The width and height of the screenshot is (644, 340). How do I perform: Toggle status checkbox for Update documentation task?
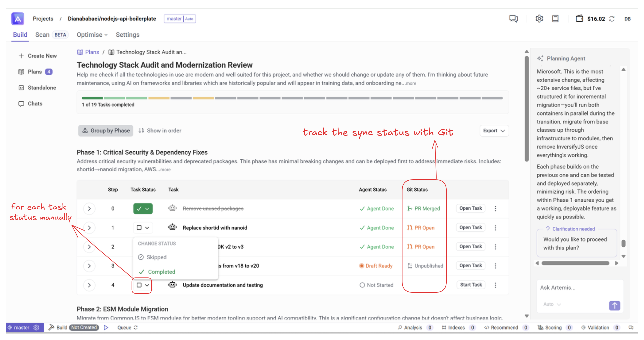[139, 285]
